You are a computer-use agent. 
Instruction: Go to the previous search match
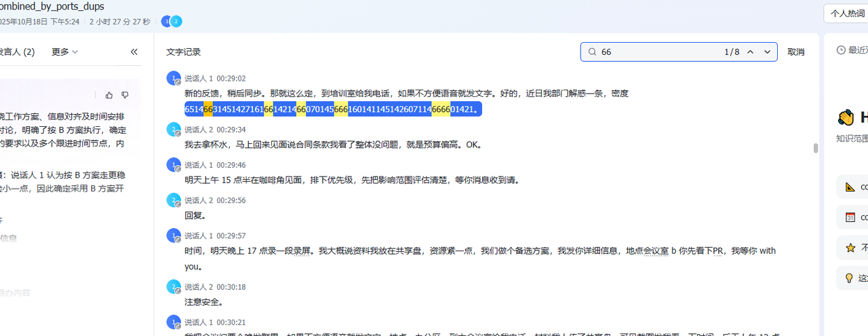click(751, 52)
